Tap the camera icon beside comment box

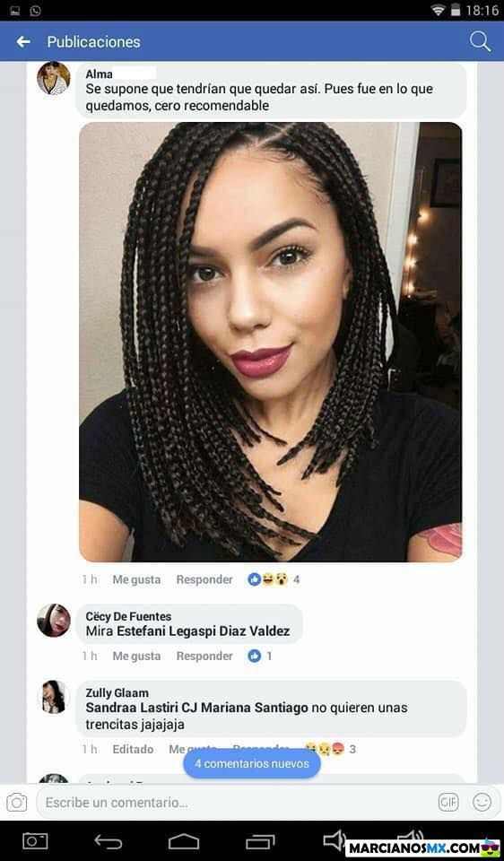pos(16,803)
